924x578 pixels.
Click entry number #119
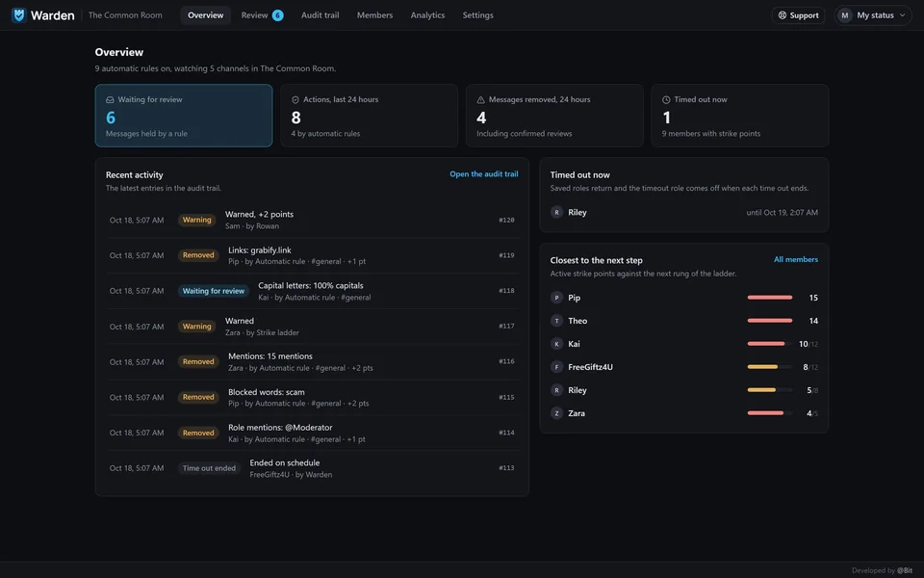coord(506,255)
